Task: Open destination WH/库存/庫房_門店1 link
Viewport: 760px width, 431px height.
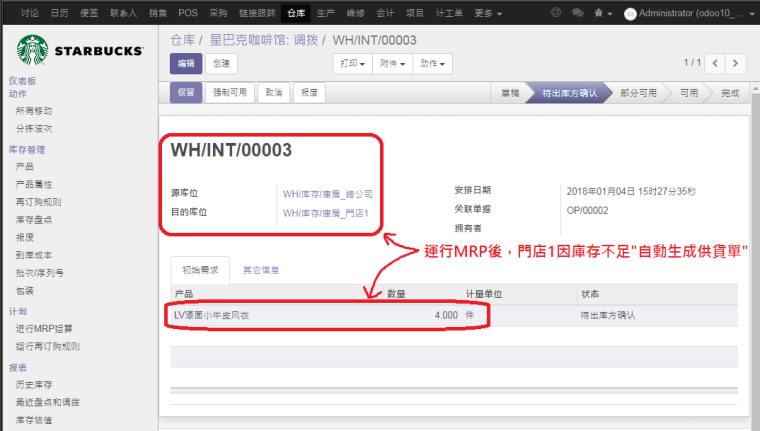Action: click(326, 213)
